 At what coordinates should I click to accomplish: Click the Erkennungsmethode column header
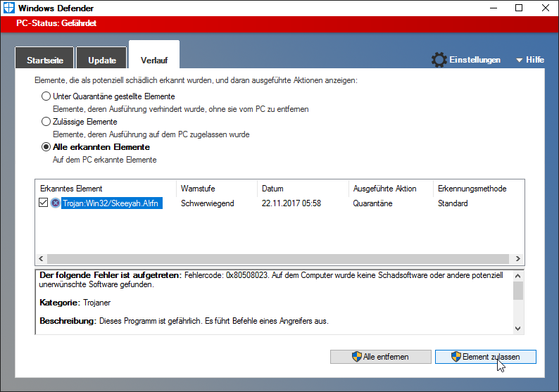coord(479,189)
